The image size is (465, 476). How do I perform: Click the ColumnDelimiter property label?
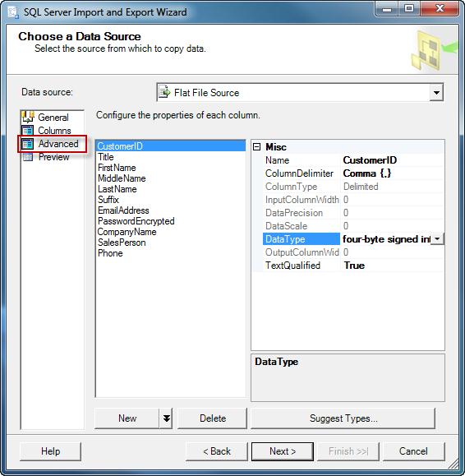(x=299, y=173)
